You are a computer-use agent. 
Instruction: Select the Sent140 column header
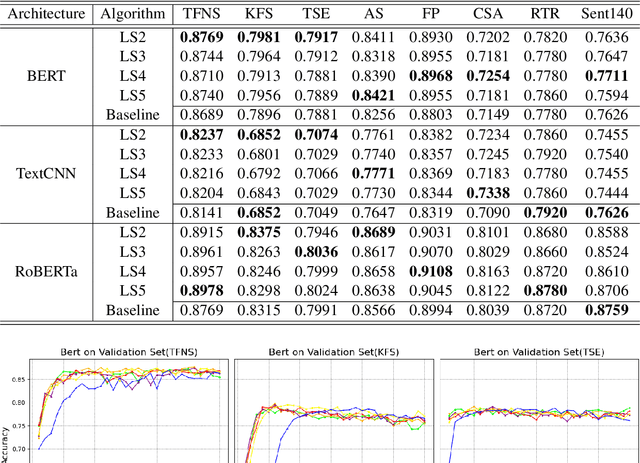coord(604,15)
